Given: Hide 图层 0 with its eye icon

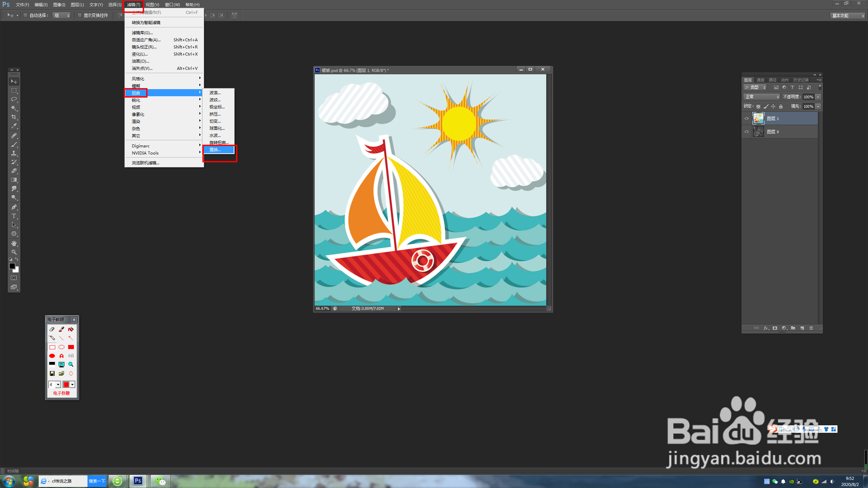Looking at the screenshot, I should 746,131.
